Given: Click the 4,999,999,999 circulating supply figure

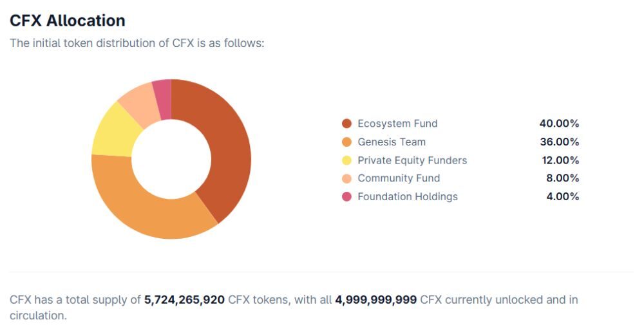Looking at the screenshot, I should coord(376,300).
